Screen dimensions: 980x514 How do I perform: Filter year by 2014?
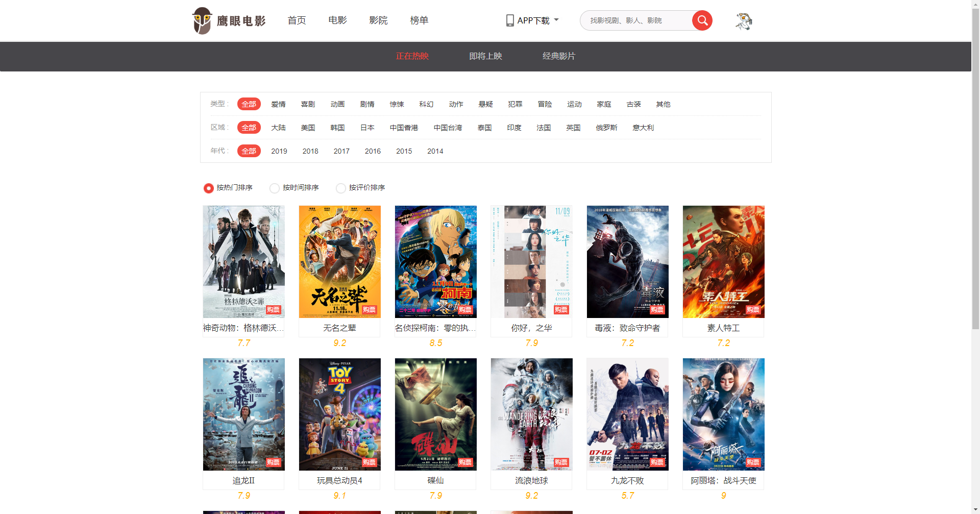coord(435,151)
